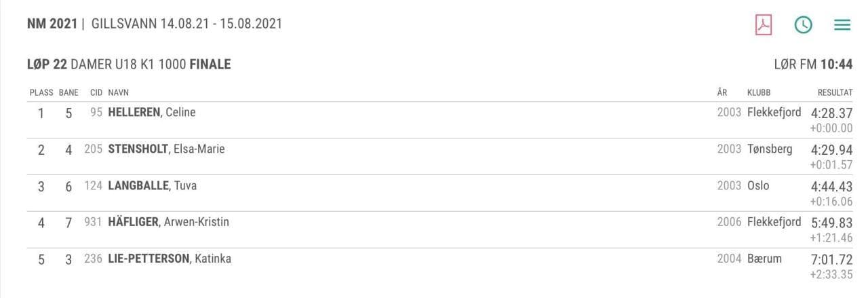The image size is (868, 298).
Task: Select LANGBALLE, Tuva in results
Action: pos(152,185)
